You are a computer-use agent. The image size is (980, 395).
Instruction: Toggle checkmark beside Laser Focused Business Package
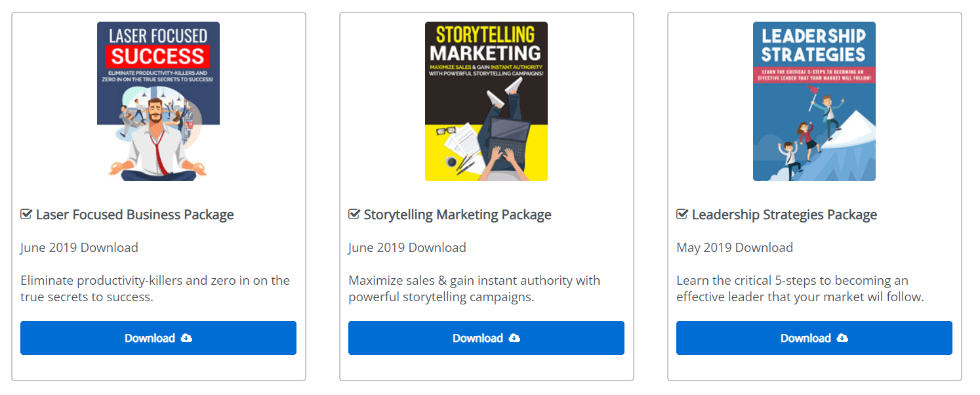point(26,215)
